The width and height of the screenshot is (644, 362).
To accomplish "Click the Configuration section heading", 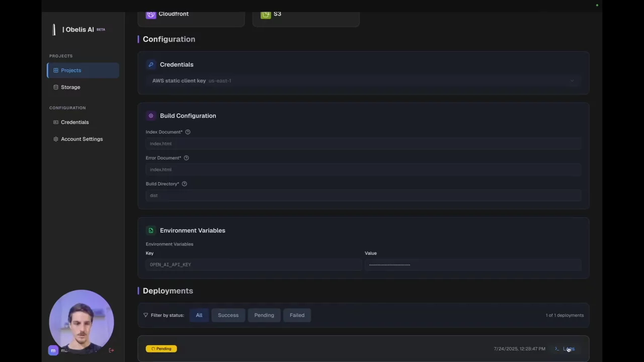I will (x=169, y=39).
